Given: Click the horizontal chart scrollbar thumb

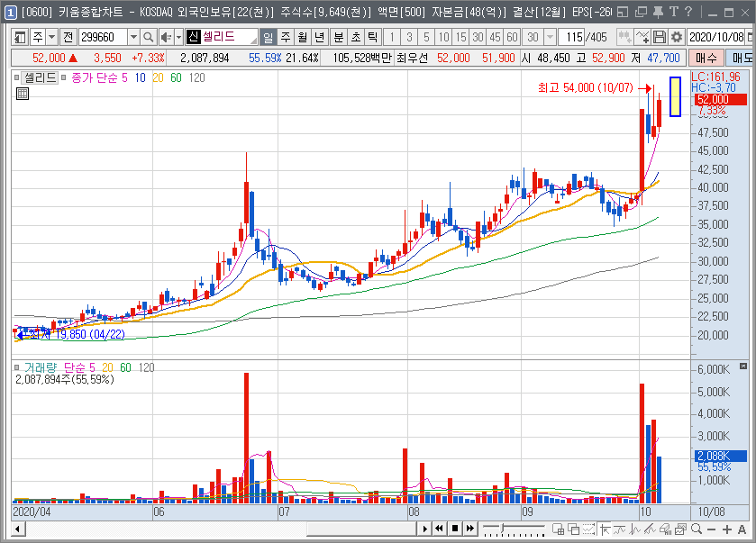Looking at the screenshot, I should pyautogui.click(x=361, y=529).
